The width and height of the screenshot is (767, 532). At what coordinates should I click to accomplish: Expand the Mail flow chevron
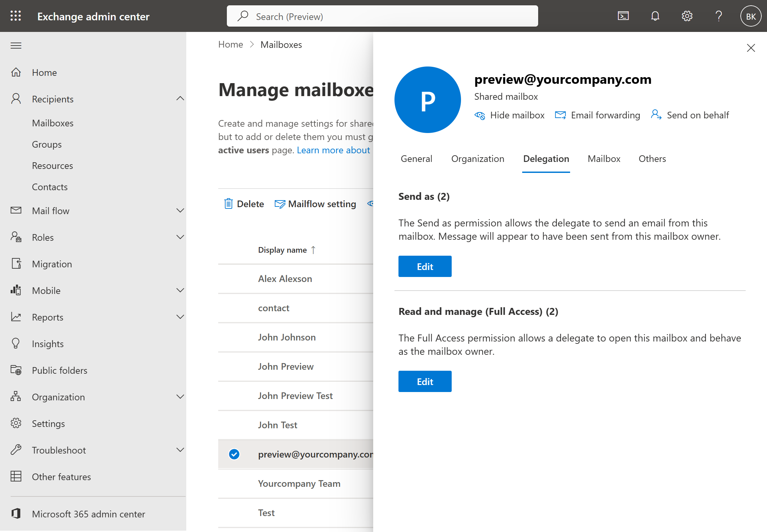point(180,210)
